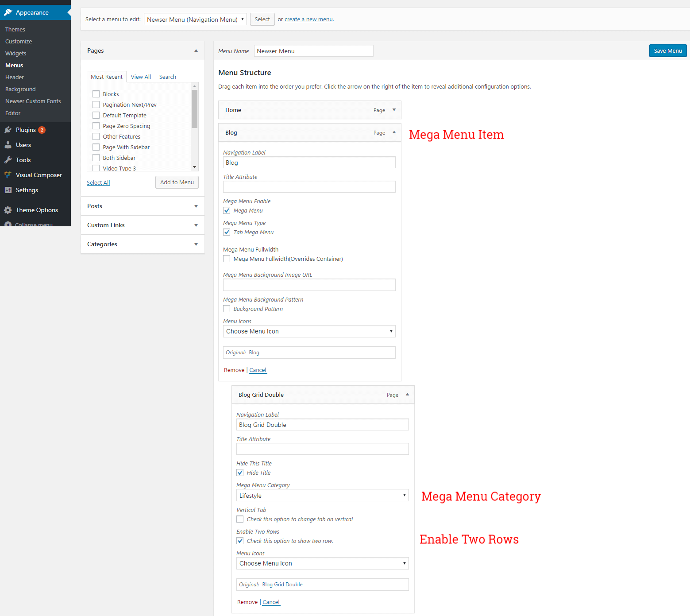Screen dimensions: 690x616
Task: Click the create a new menu link
Action: point(308,19)
